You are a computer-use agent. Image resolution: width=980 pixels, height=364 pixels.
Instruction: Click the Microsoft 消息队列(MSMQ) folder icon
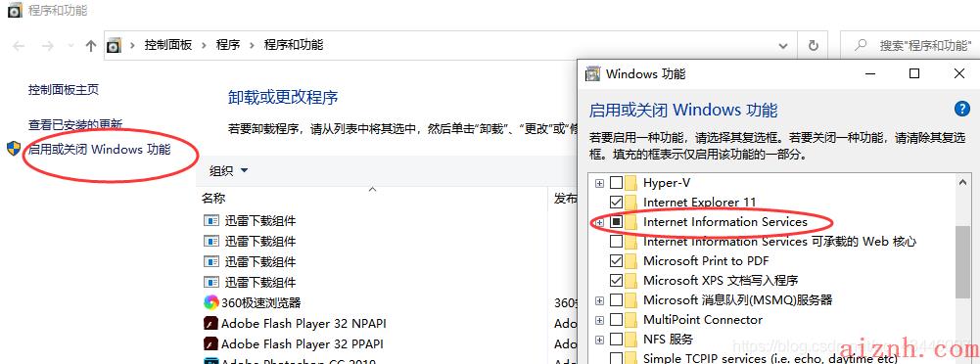630,299
